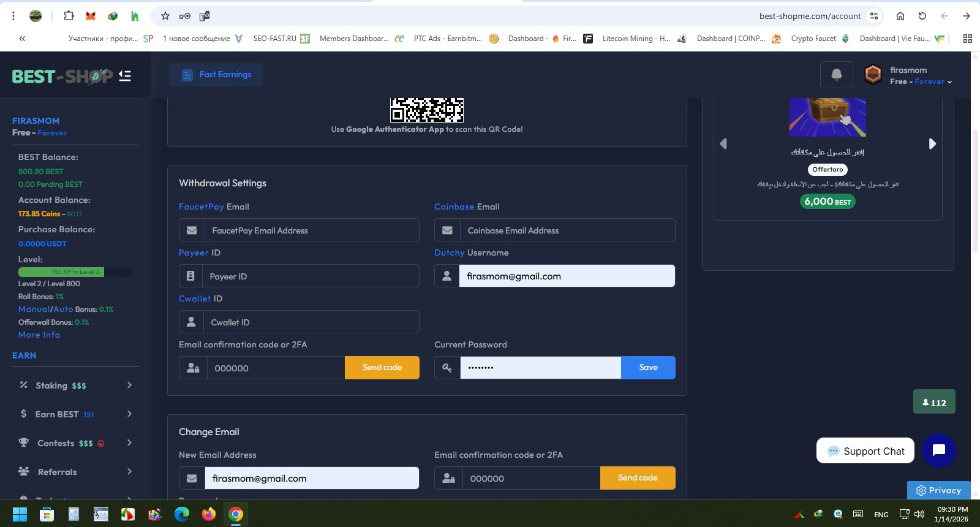The height and width of the screenshot is (527, 980).
Task: Save the withdrawal settings
Action: (648, 368)
